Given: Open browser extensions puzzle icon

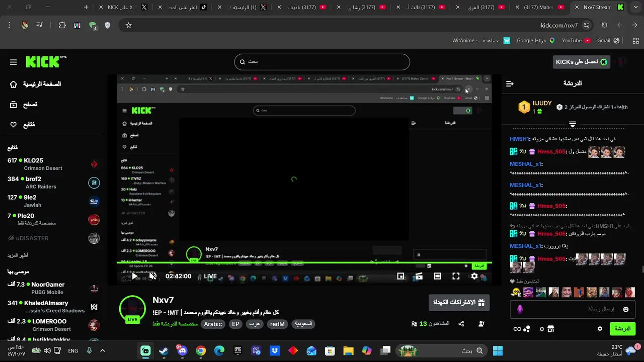Looking at the screenshot, I should click(62, 25).
